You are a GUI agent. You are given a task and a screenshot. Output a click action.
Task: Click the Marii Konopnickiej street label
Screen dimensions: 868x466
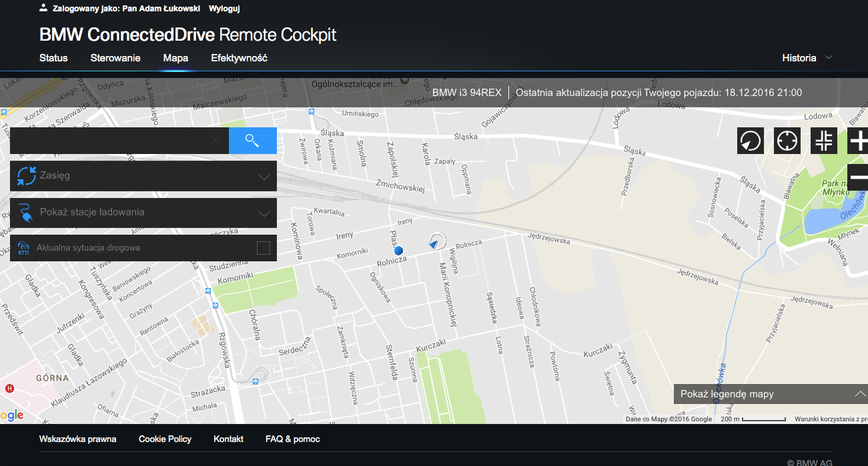tap(447, 295)
